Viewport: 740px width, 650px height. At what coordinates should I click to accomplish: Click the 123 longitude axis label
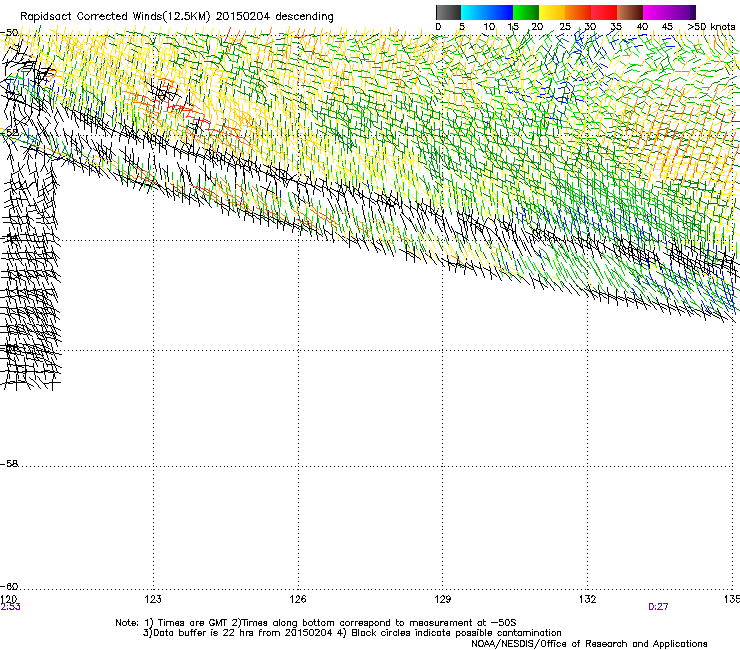(153, 599)
